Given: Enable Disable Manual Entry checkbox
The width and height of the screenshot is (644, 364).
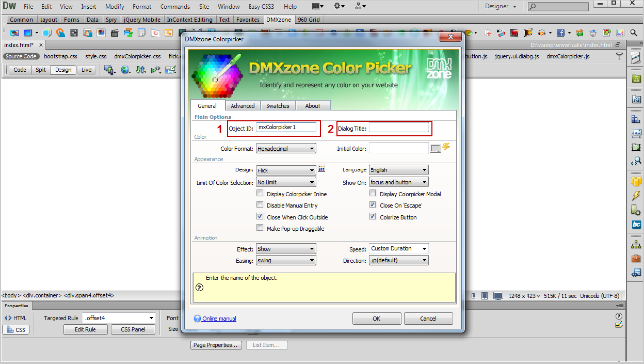Looking at the screenshot, I should coord(260,205).
